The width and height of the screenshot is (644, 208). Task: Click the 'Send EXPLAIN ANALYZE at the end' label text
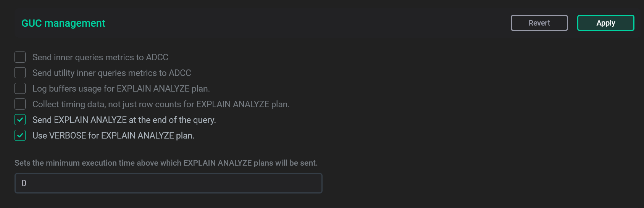(124, 120)
